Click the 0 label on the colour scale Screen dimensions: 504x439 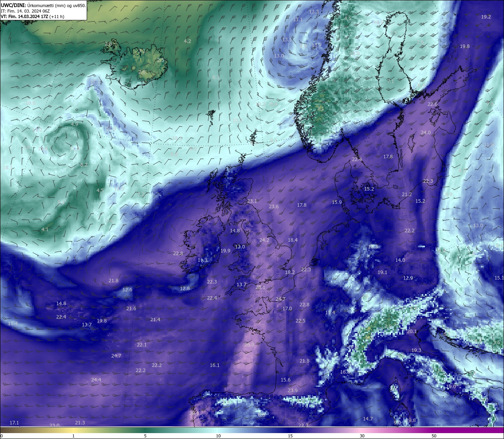tap(1, 436)
